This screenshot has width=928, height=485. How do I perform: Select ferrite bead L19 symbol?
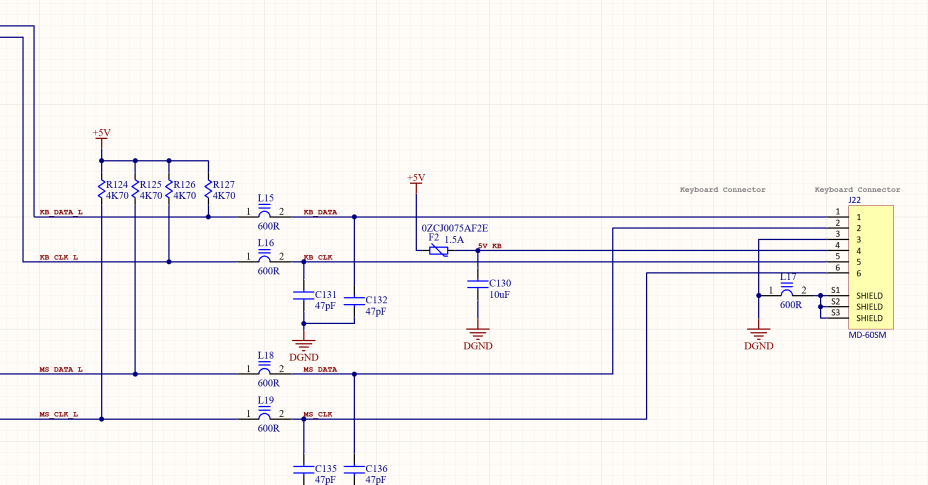pyautogui.click(x=265, y=415)
